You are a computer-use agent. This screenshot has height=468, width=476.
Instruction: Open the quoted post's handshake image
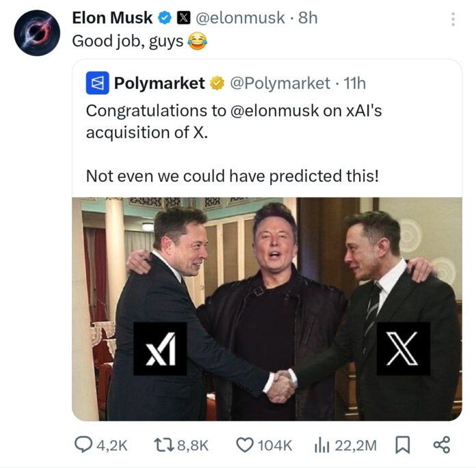(x=267, y=309)
